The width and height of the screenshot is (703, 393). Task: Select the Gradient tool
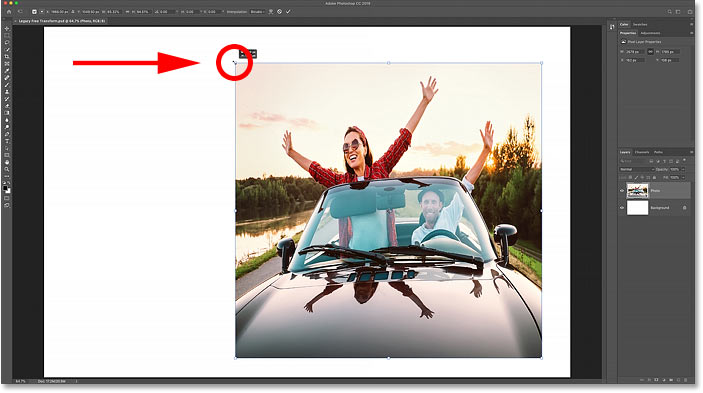[7, 113]
